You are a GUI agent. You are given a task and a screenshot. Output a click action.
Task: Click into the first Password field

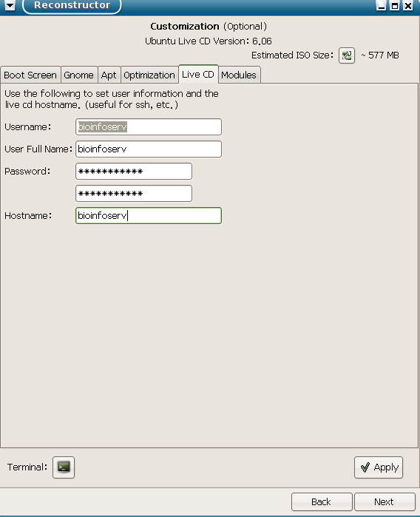[134, 172]
